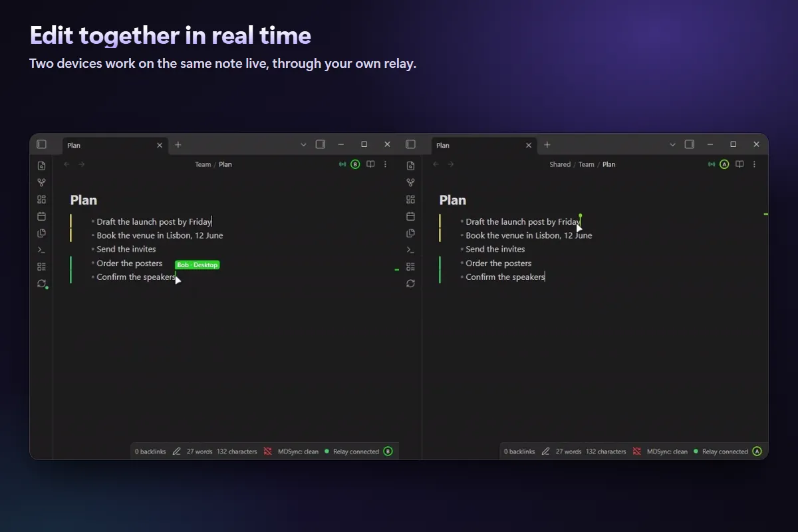798x532 pixels.
Task: Click Shared breadcrumb in right window
Action: click(x=560, y=164)
